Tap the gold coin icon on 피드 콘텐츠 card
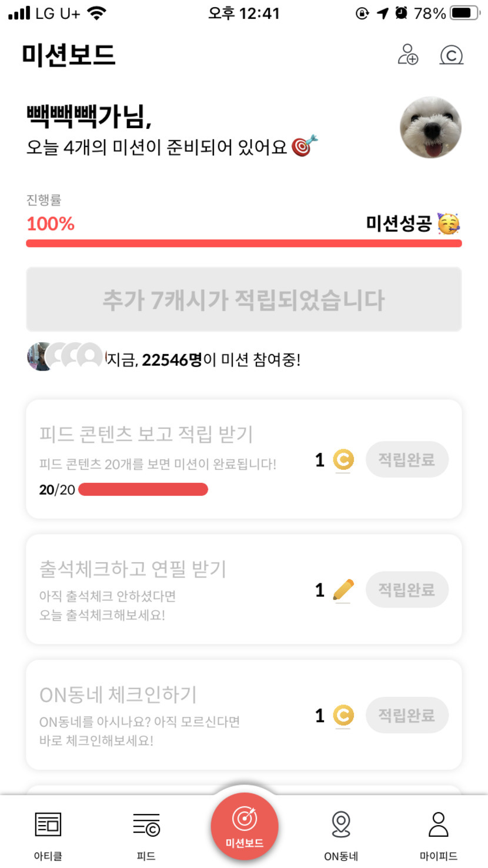 tap(343, 460)
